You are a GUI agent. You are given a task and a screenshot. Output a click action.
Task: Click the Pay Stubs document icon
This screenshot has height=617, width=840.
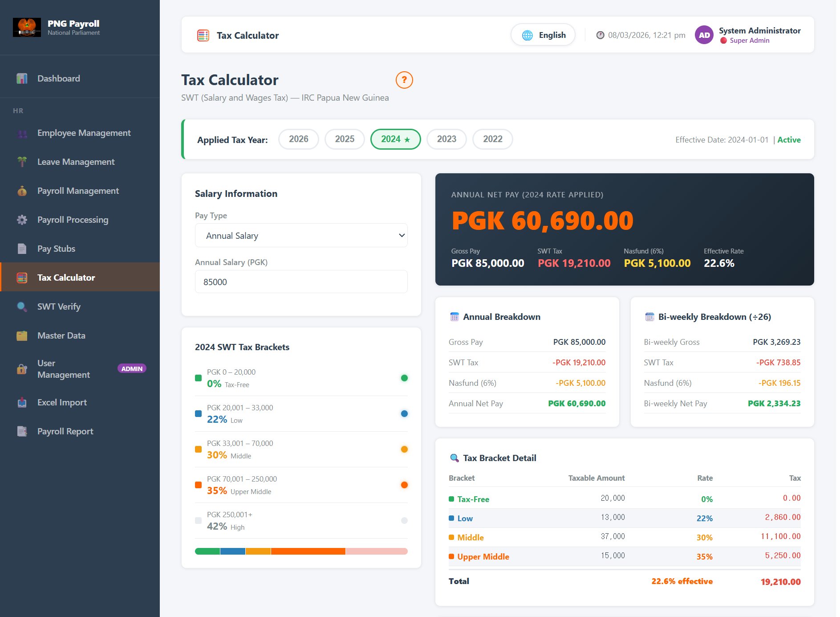point(22,249)
